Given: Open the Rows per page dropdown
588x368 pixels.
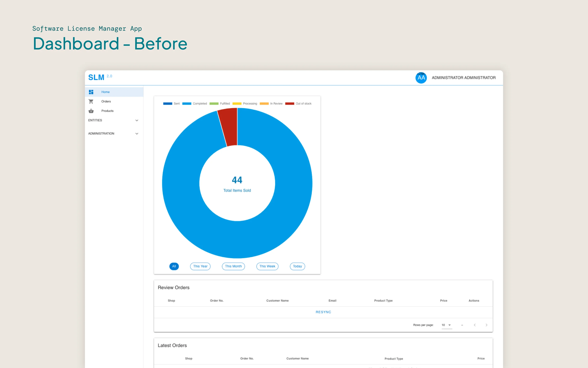Looking at the screenshot, I should [x=447, y=325].
